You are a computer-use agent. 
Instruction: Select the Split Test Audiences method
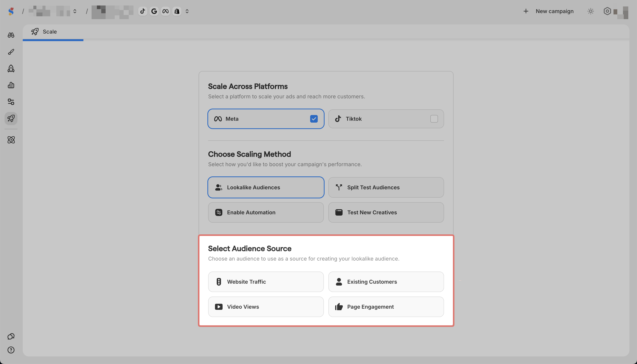[x=386, y=188]
